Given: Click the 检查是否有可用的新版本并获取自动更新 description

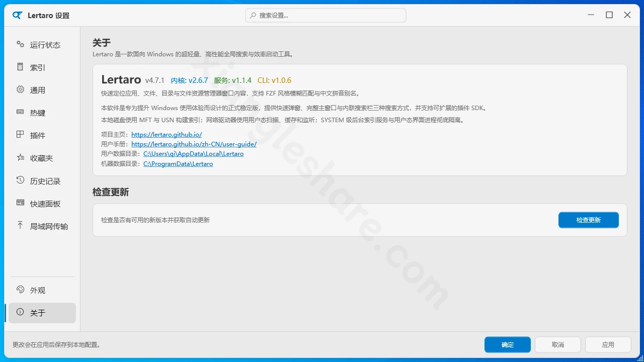Looking at the screenshot, I should [155, 220].
